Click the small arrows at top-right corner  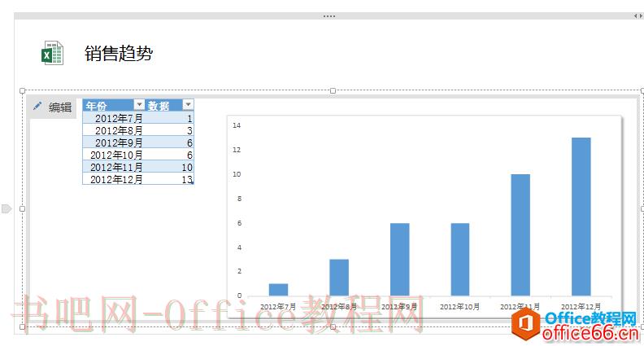coord(637,16)
